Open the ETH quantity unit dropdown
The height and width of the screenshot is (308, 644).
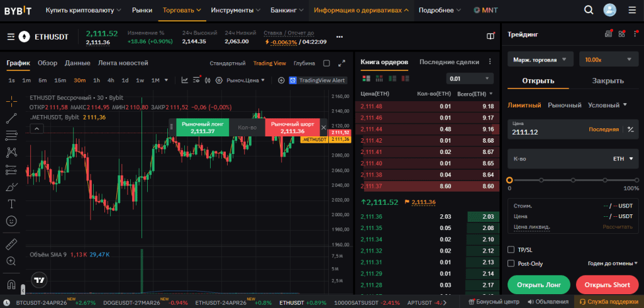click(623, 158)
